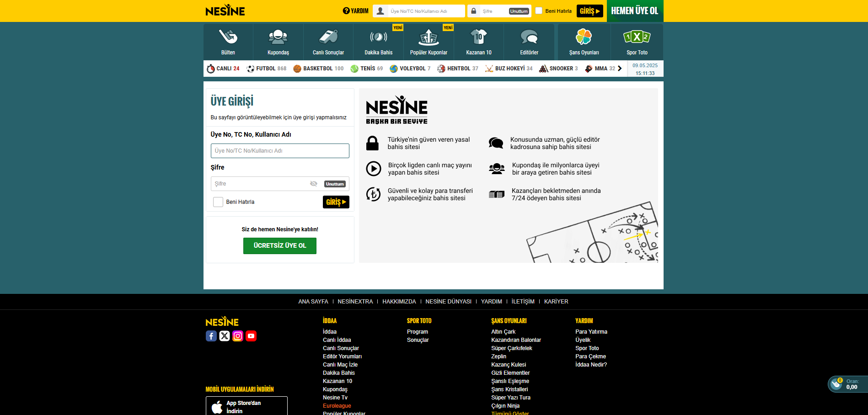Image resolution: width=868 pixels, height=415 pixels.
Task: Click the footer Nesine logo
Action: (x=222, y=321)
